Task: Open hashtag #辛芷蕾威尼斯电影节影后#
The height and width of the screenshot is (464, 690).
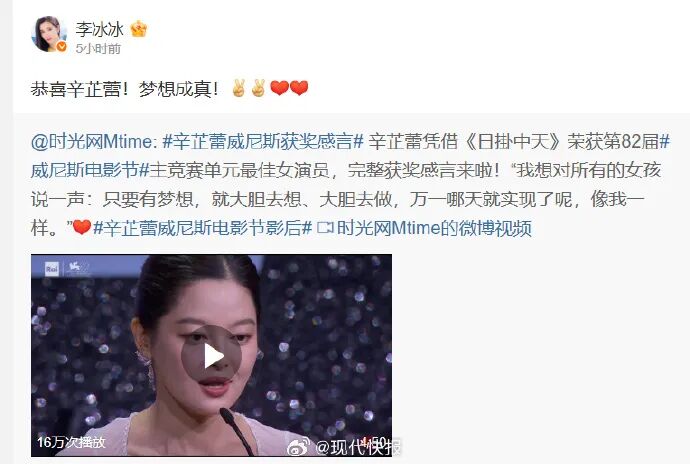Action: tap(202, 228)
